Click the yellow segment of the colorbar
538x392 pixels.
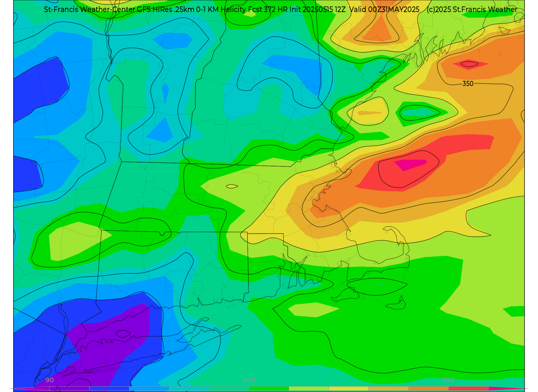(x=349, y=389)
